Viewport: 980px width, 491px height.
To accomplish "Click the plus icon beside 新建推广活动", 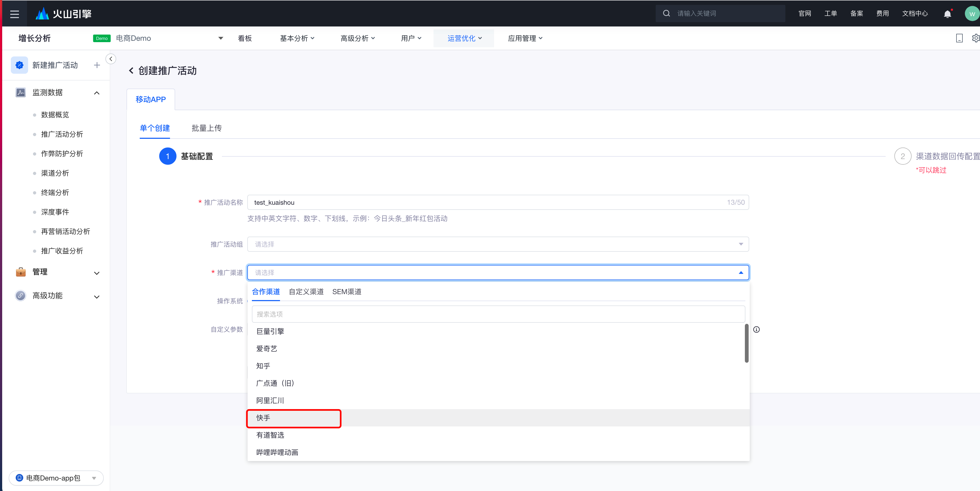I will [x=97, y=65].
